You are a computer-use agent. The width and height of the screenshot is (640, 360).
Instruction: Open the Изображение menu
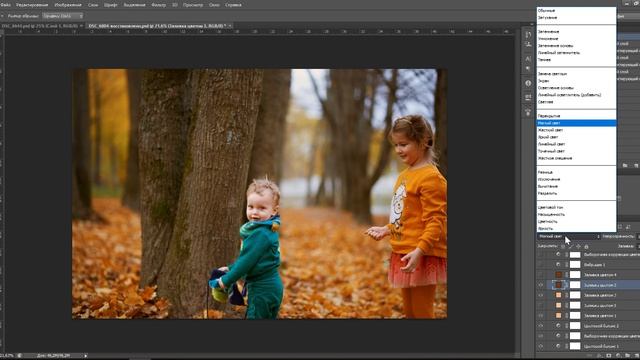click(x=68, y=5)
